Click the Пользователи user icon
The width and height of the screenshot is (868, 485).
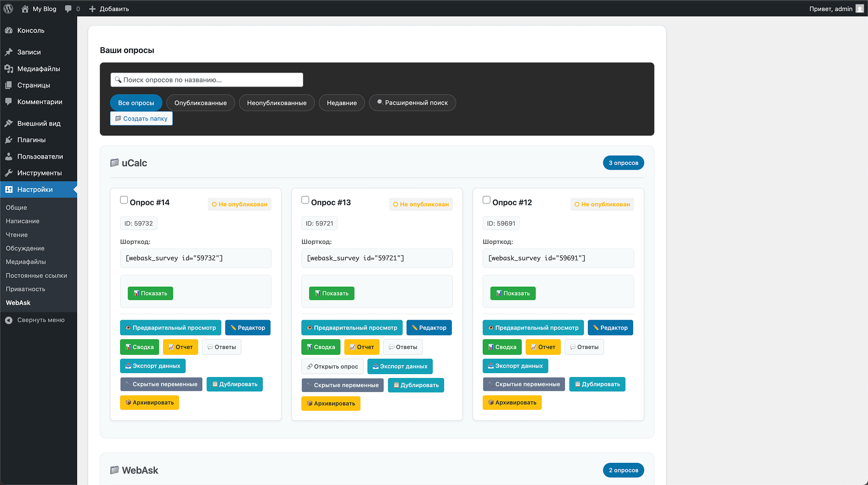point(9,157)
